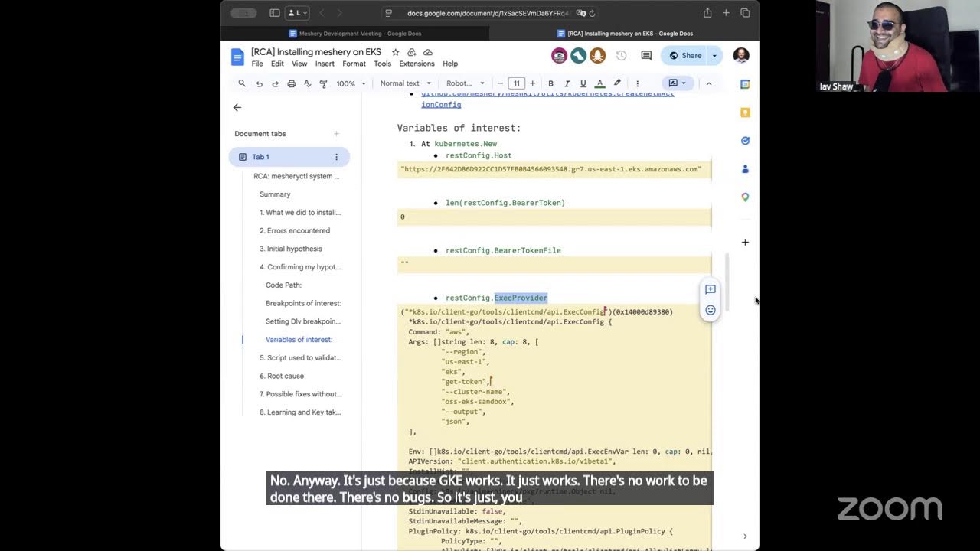The width and height of the screenshot is (980, 551).
Task: Open the Google Docs home icon
Action: coord(237,57)
